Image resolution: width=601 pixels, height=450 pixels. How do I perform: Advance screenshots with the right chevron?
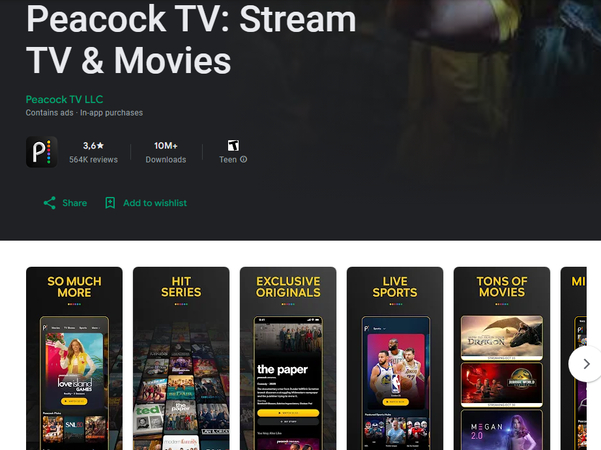[x=586, y=364]
